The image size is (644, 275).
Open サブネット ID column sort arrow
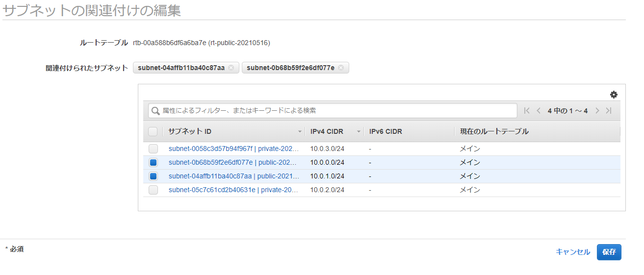(300, 132)
